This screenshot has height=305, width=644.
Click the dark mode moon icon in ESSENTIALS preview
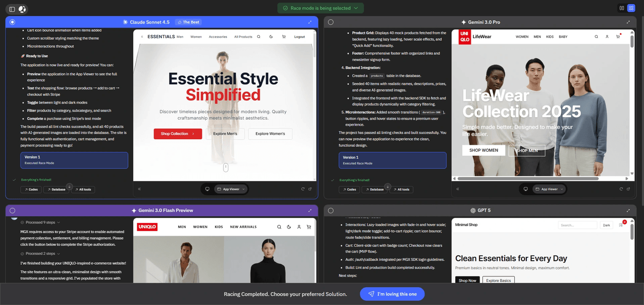[x=271, y=37]
